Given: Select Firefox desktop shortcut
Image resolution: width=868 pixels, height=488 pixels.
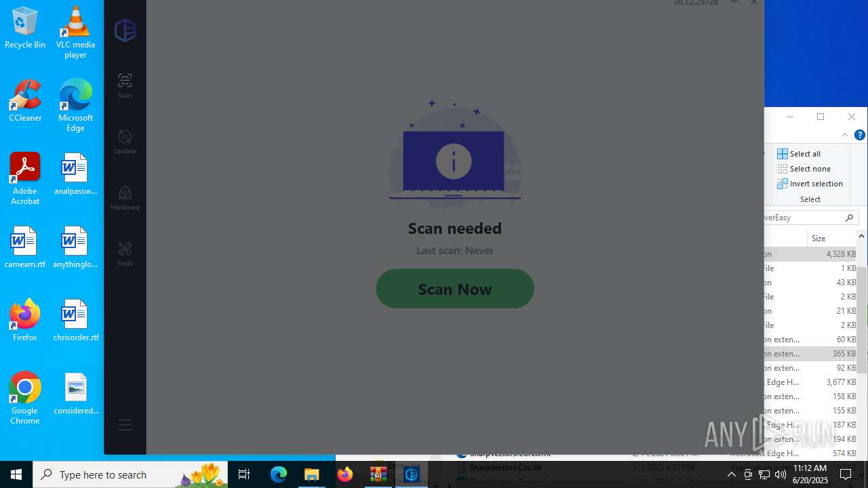Looking at the screenshot, I should click(25, 321).
